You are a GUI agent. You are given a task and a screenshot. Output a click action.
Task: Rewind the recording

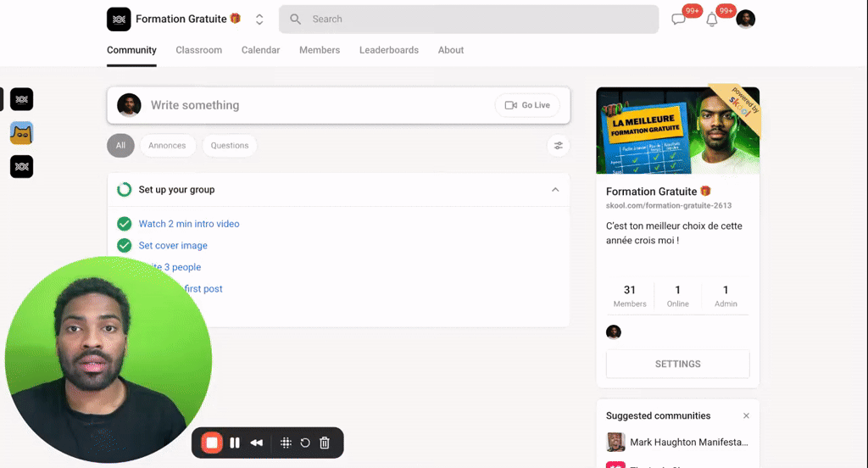click(x=256, y=443)
